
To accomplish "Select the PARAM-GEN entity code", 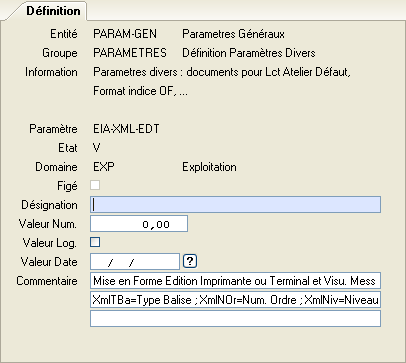I will [x=125, y=34].
